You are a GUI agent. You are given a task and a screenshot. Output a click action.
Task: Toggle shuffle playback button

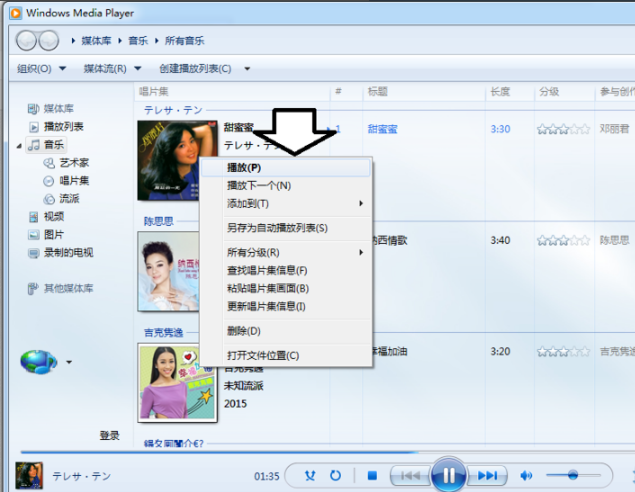click(310, 475)
